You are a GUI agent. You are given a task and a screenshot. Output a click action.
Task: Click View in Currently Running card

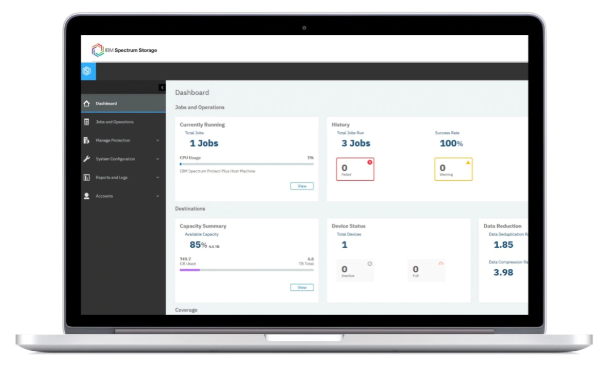click(302, 186)
